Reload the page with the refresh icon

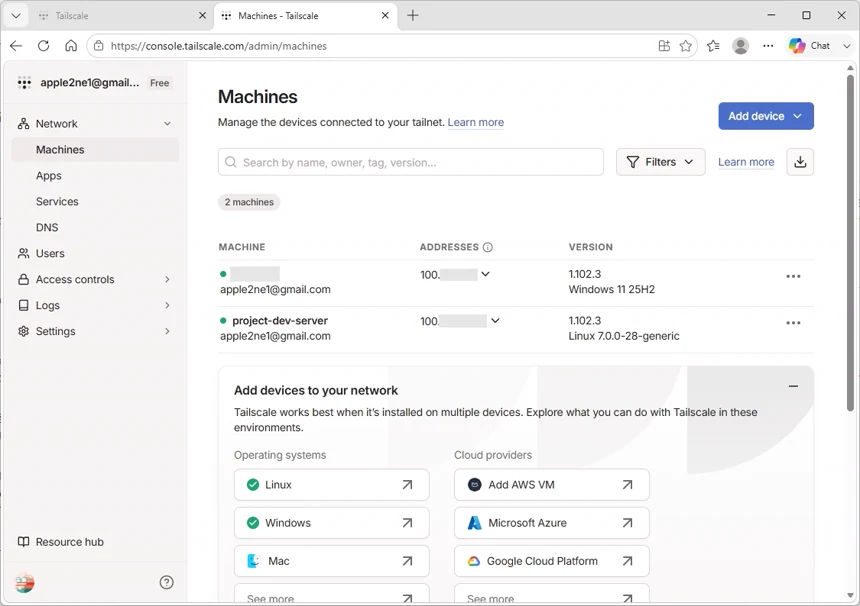click(x=43, y=46)
